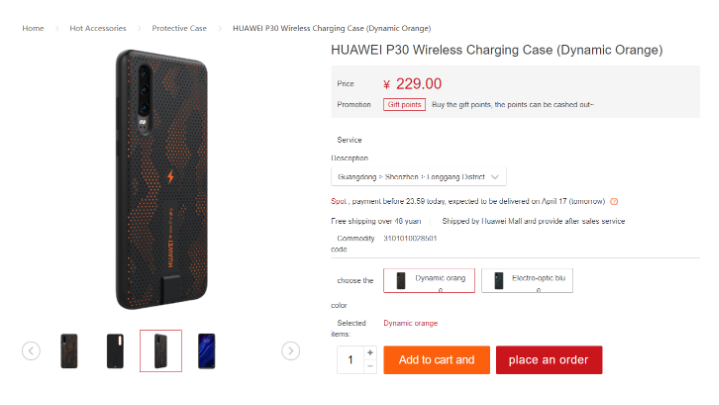Select the blue phone thumbnail

[206, 351]
